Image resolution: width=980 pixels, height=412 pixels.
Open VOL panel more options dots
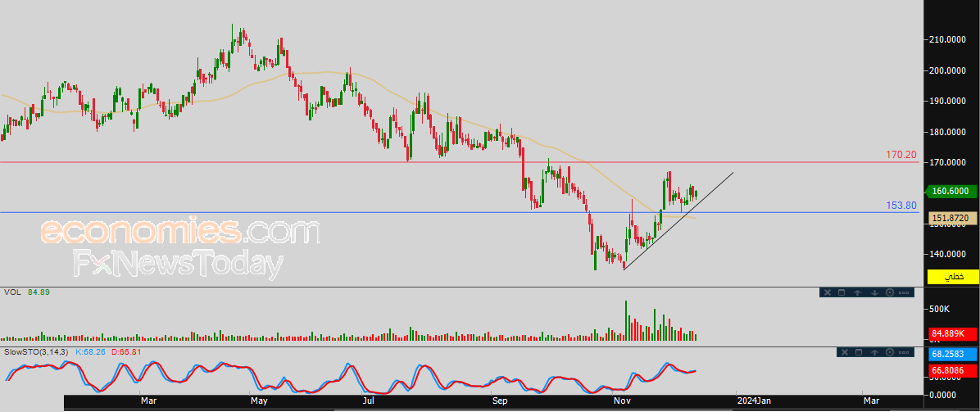pos(904,292)
